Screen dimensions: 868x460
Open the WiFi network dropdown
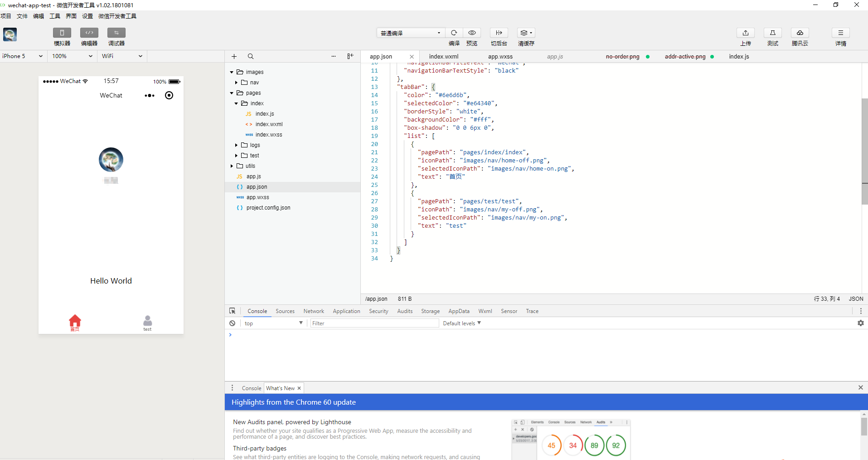point(122,56)
